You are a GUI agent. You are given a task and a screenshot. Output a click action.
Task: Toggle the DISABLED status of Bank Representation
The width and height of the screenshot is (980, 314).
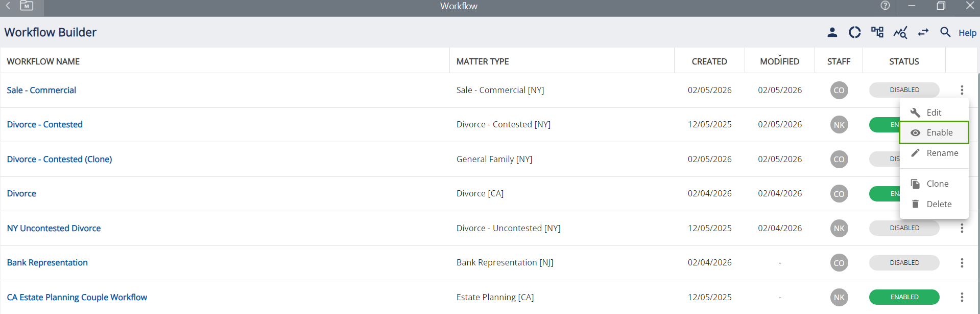[904, 263]
